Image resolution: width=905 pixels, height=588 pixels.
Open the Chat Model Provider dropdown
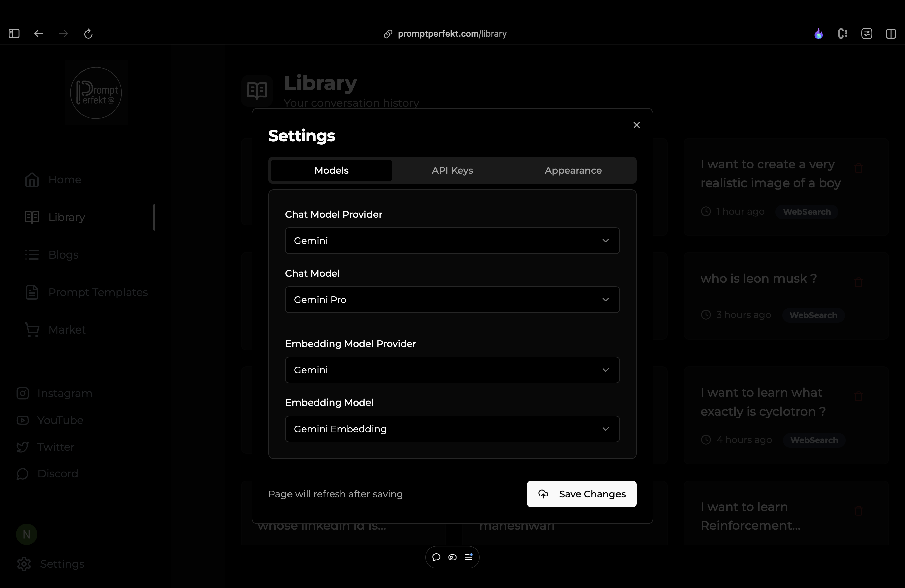pos(452,240)
